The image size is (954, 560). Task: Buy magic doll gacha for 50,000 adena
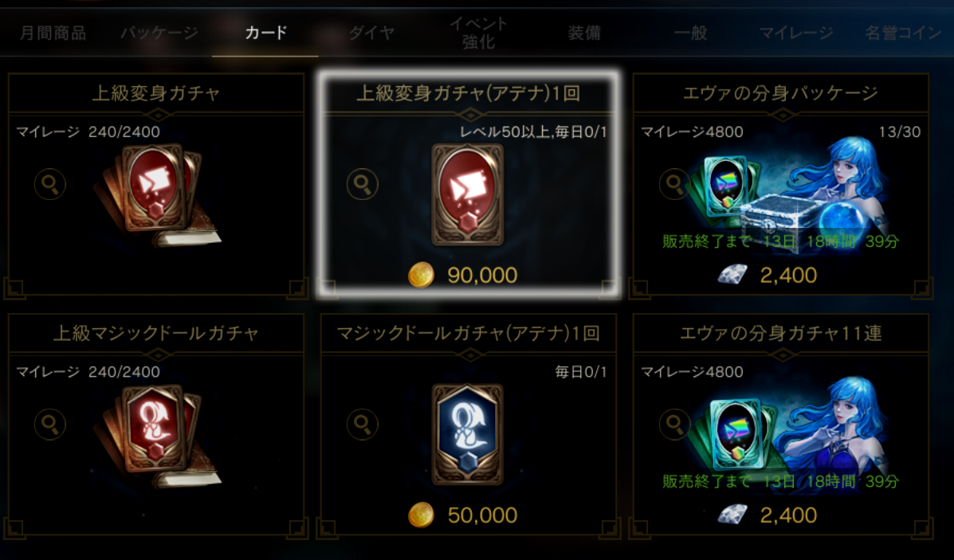[463, 515]
